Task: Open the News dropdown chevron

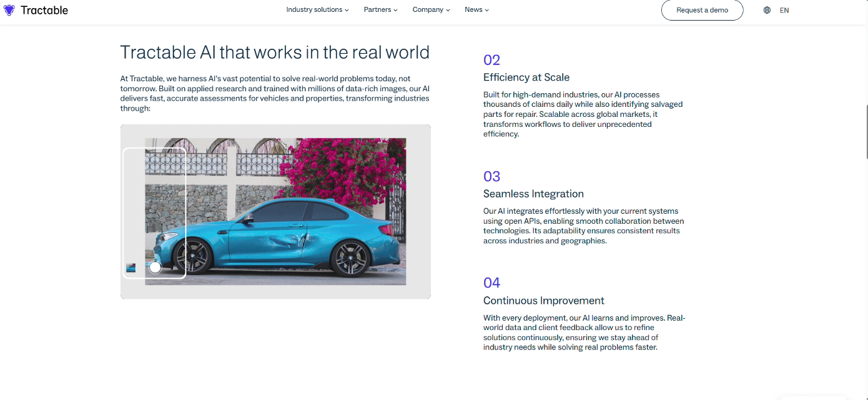Action: coord(487,10)
